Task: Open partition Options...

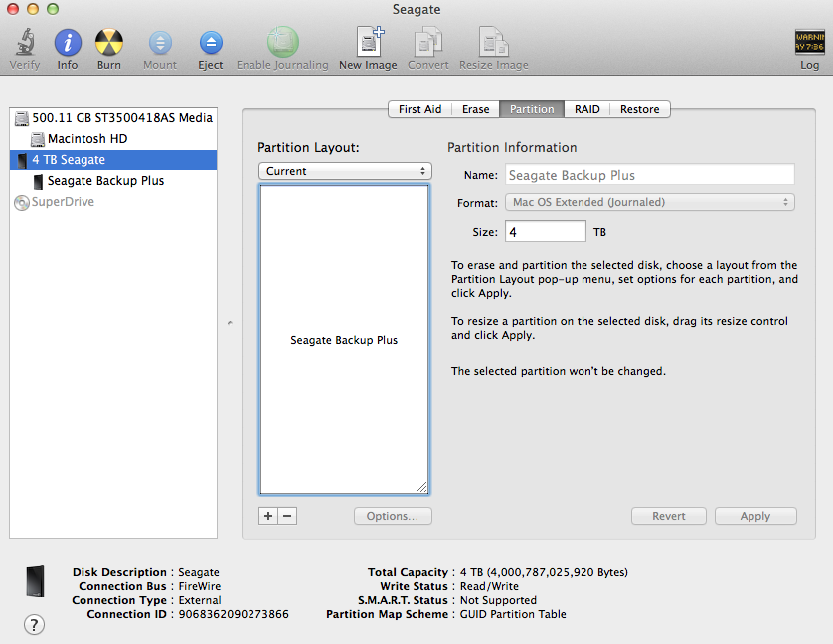Action: pos(393,516)
